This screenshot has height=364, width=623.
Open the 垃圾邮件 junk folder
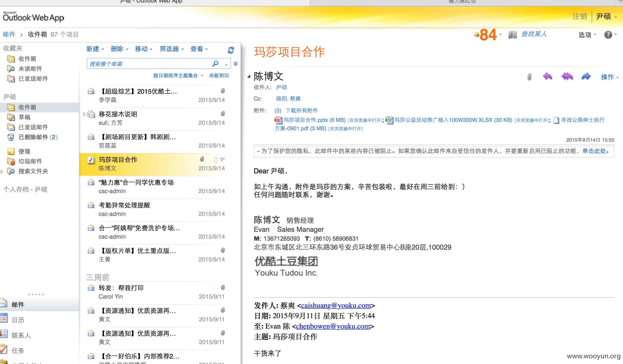(30, 161)
